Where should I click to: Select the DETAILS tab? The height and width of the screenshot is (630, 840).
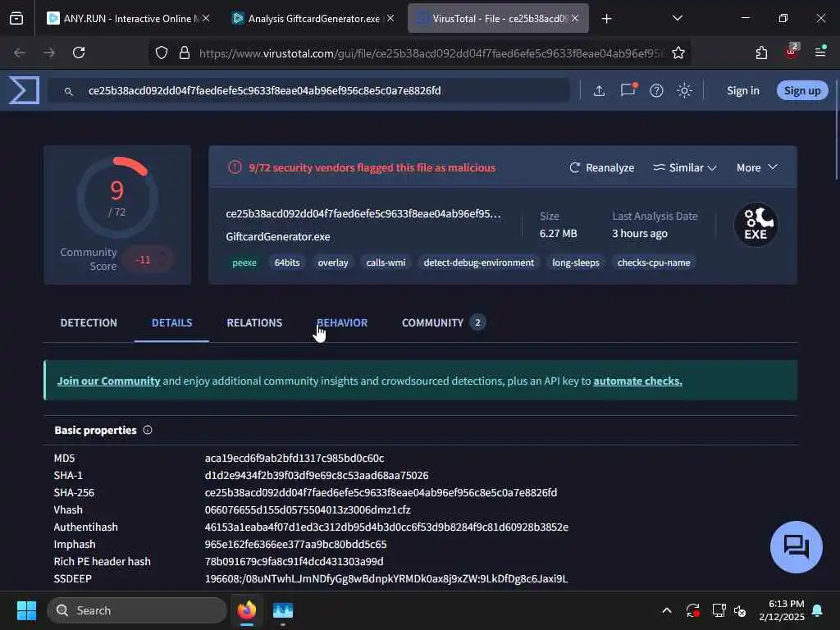(x=172, y=322)
